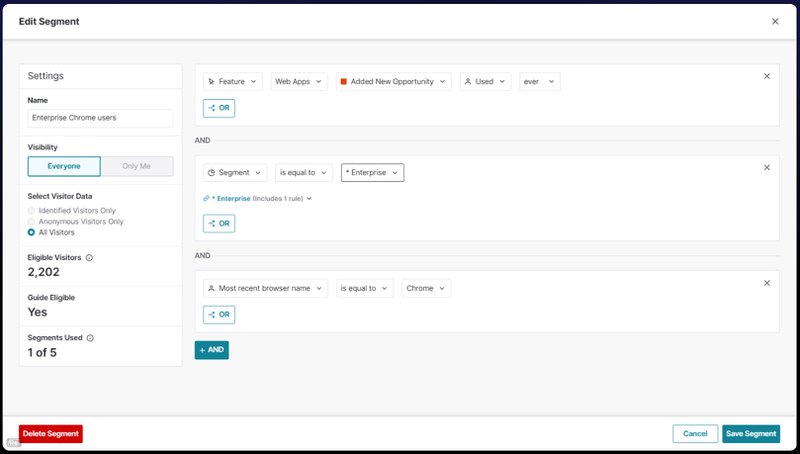The width and height of the screenshot is (800, 454).
Task: Remove the Segment rule with its X
Action: pos(767,167)
